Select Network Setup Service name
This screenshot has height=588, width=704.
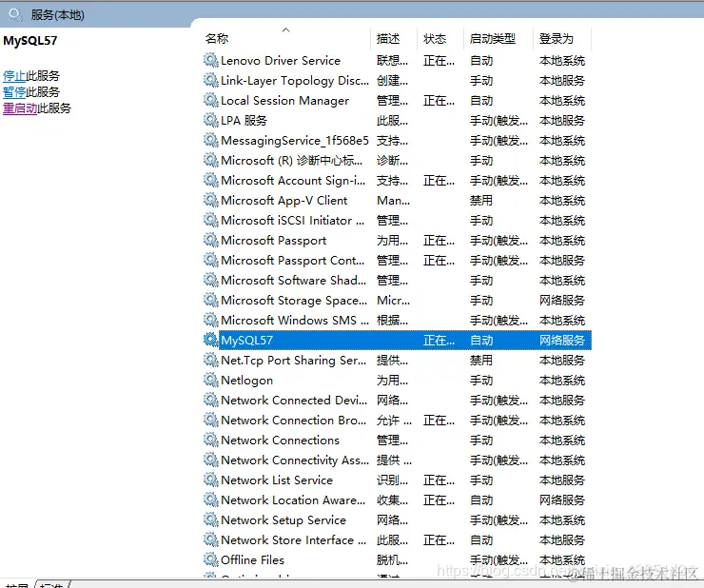point(284,520)
